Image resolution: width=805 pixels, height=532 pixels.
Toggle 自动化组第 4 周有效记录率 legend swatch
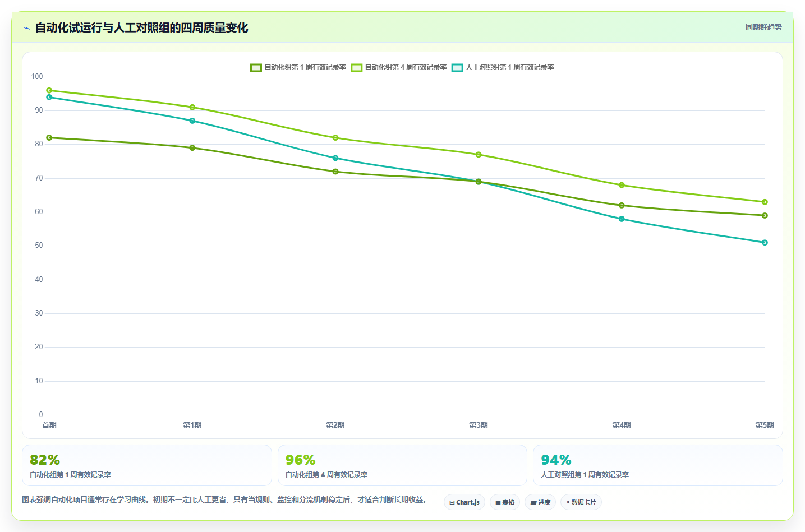[357, 67]
